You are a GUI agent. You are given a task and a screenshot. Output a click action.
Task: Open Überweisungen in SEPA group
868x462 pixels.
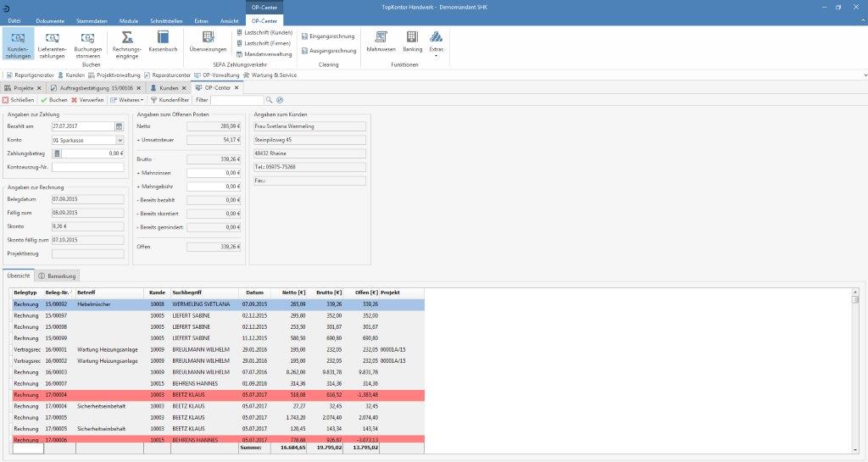[208, 42]
